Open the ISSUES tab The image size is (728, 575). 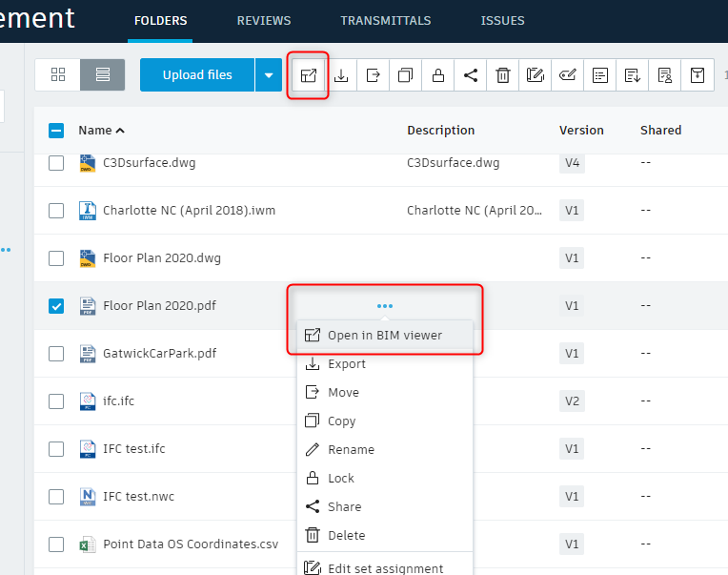[502, 21]
